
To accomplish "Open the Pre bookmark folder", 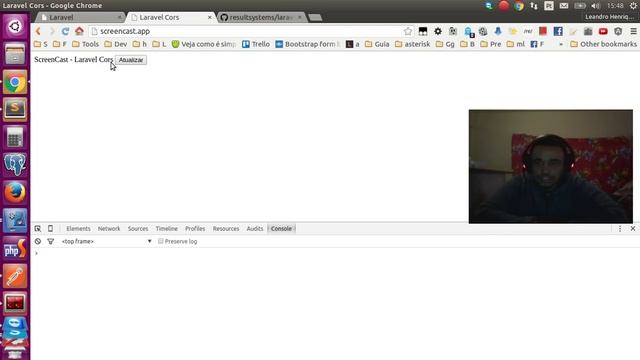I will click(x=491, y=44).
